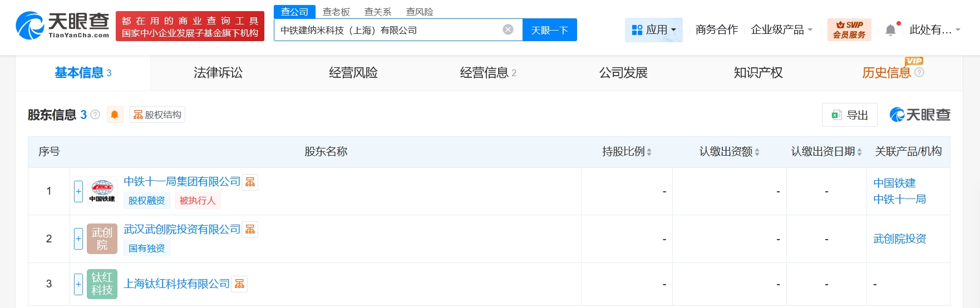Open equity chart icon for 武汉武创院投资有限公司

click(x=250, y=230)
